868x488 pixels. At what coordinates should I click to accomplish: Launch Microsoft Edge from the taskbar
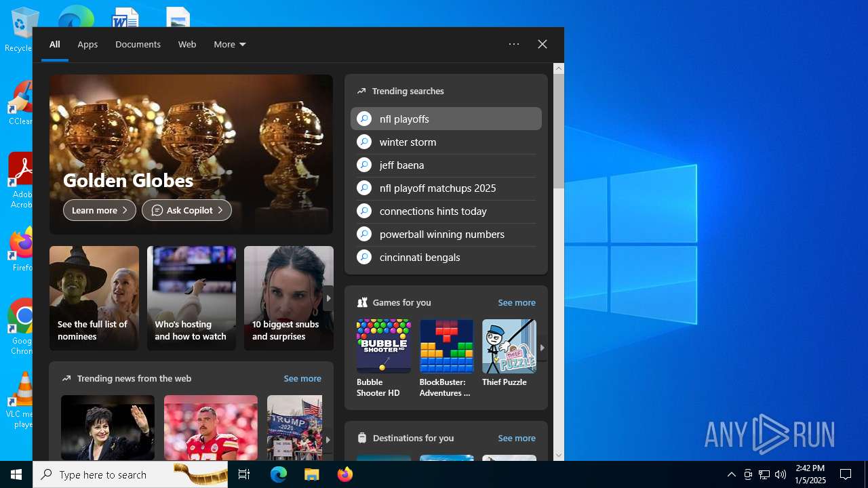(279, 474)
